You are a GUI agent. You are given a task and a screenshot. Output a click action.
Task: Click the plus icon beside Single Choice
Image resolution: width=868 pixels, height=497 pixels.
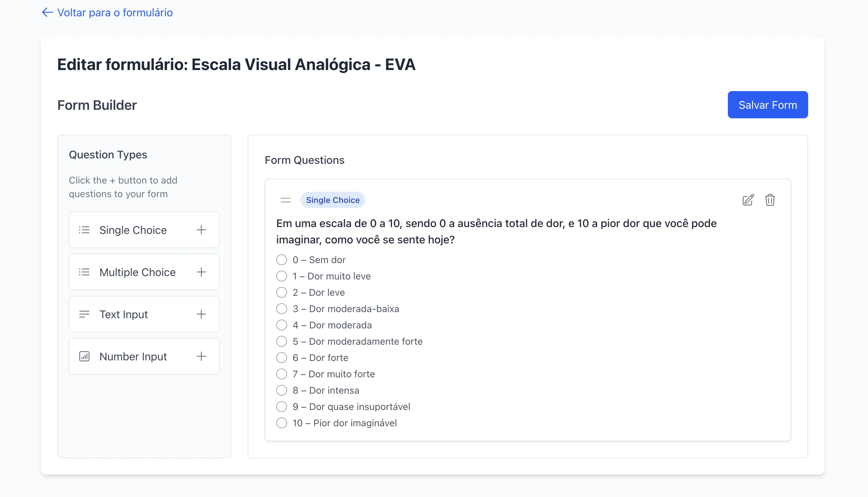point(201,230)
